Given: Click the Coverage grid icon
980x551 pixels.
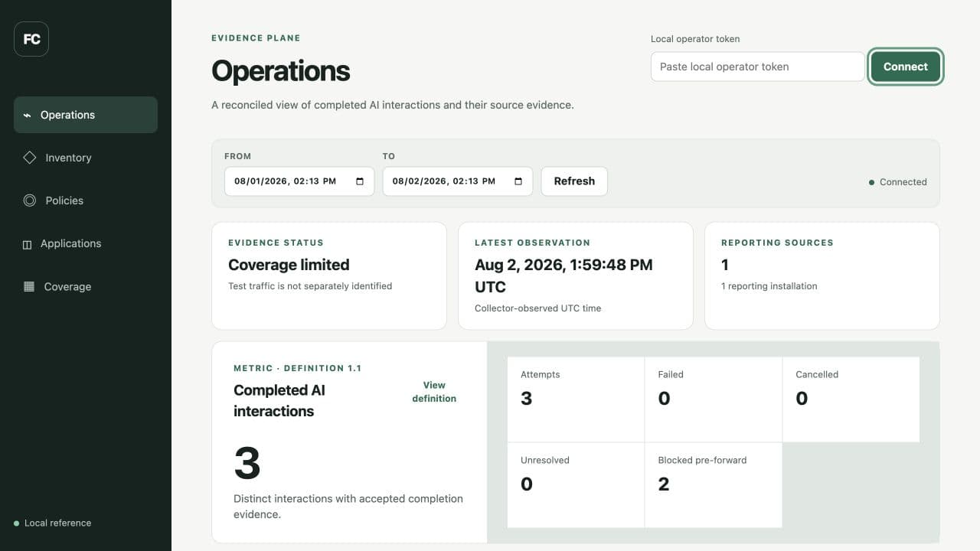Looking at the screenshot, I should pos(29,286).
